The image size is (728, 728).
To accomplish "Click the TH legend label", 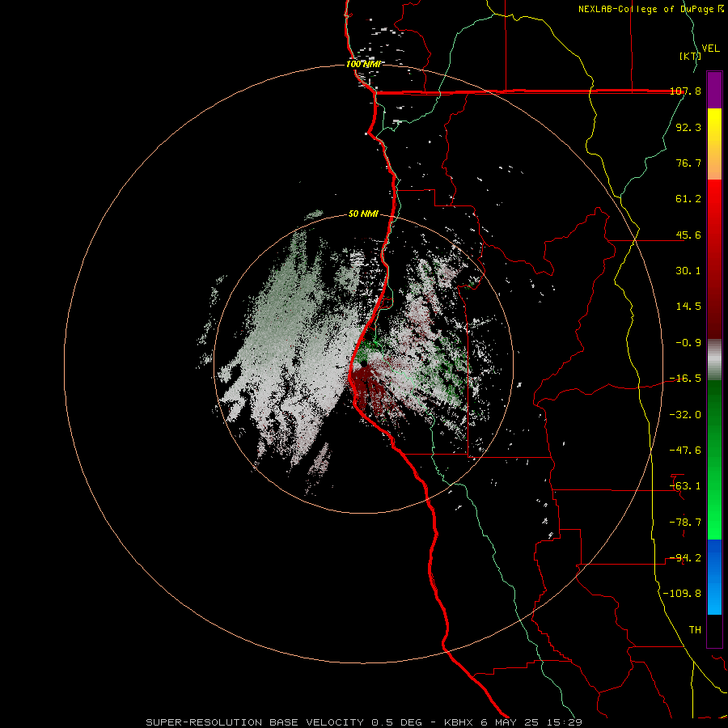I will click(x=695, y=630).
